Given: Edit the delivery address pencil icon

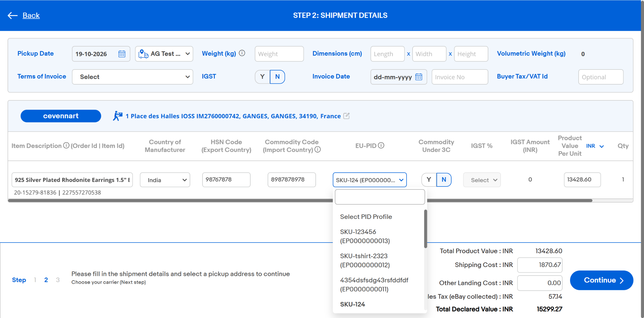Looking at the screenshot, I should 346,116.
